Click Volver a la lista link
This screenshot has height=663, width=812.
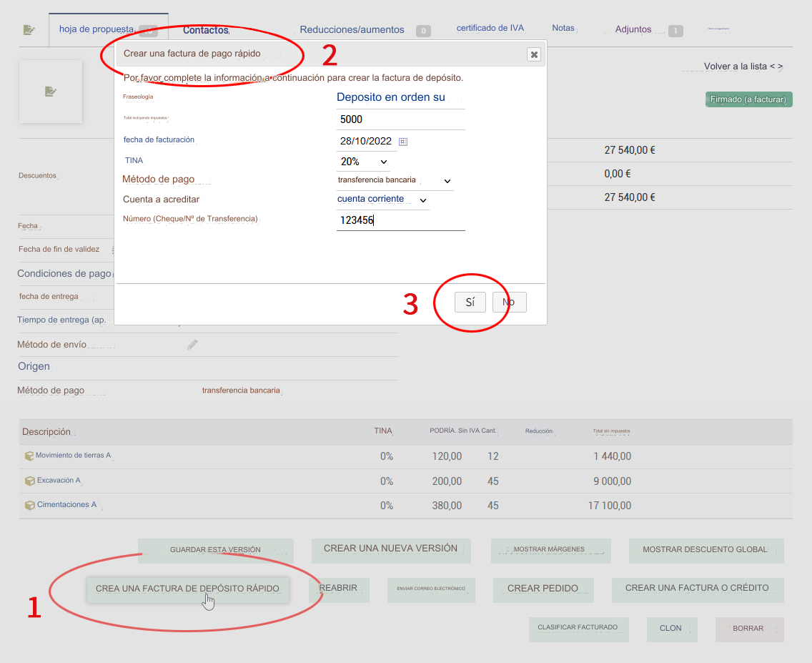click(736, 67)
